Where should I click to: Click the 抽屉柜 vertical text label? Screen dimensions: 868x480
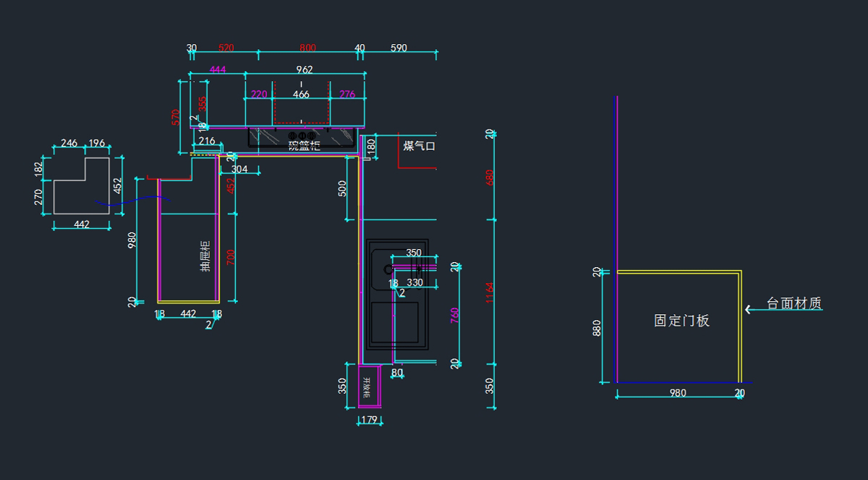click(x=205, y=256)
